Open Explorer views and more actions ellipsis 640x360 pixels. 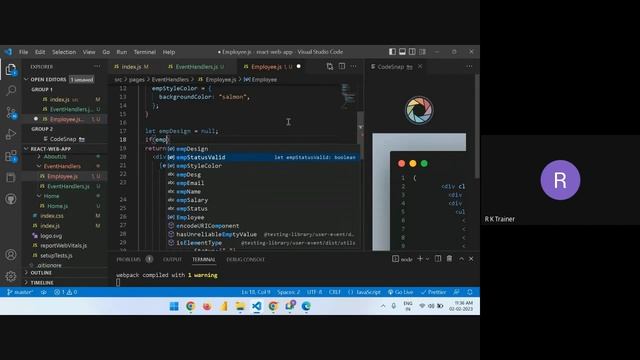pos(97,67)
